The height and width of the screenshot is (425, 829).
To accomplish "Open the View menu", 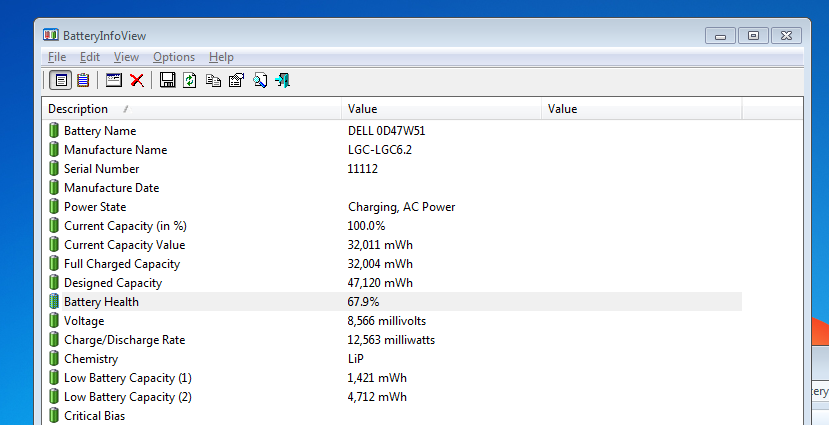I will (126, 57).
